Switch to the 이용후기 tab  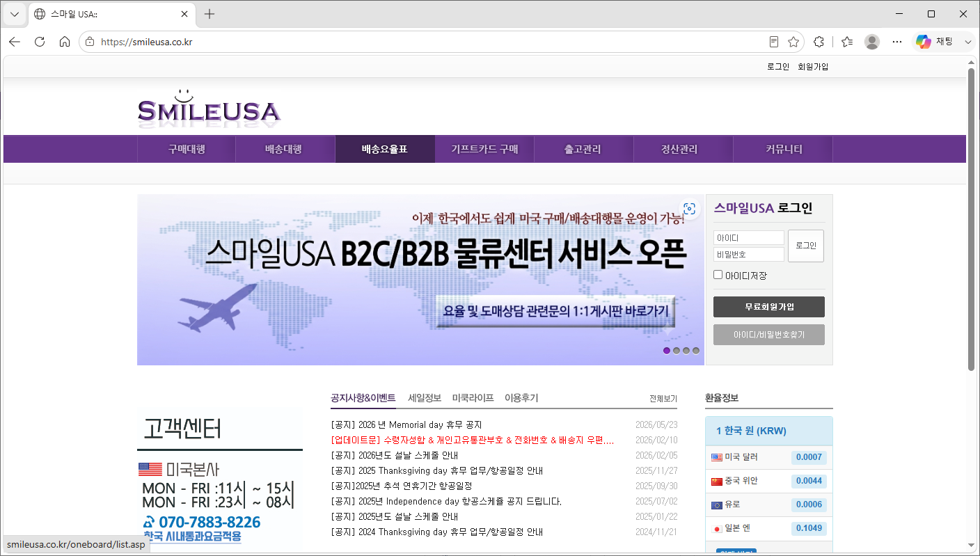pos(521,398)
